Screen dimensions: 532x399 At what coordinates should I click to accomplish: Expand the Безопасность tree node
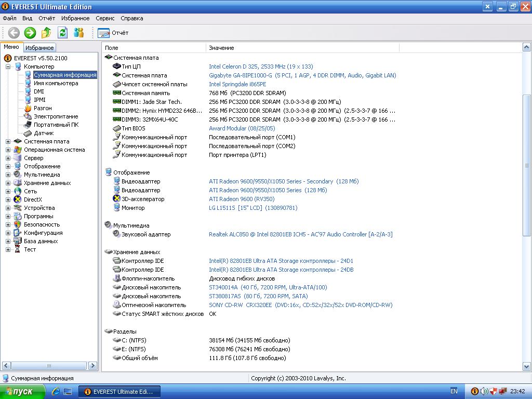pos(8,224)
